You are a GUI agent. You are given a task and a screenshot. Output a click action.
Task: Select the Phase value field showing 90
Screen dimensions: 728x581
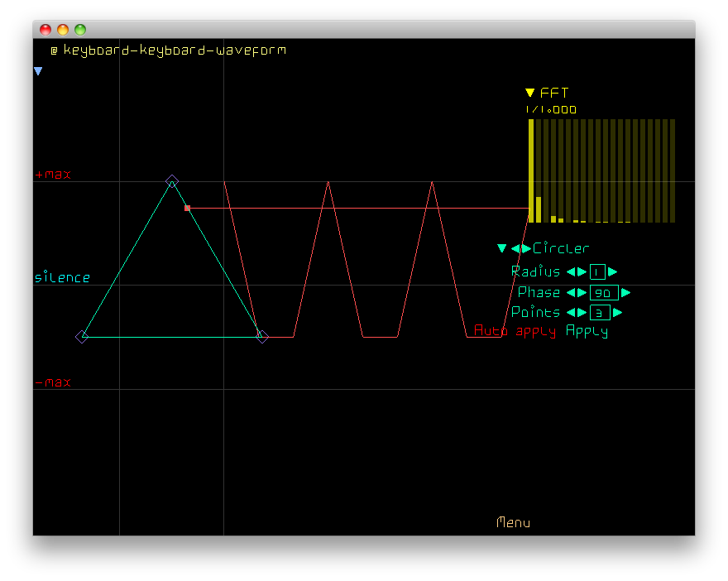click(604, 293)
